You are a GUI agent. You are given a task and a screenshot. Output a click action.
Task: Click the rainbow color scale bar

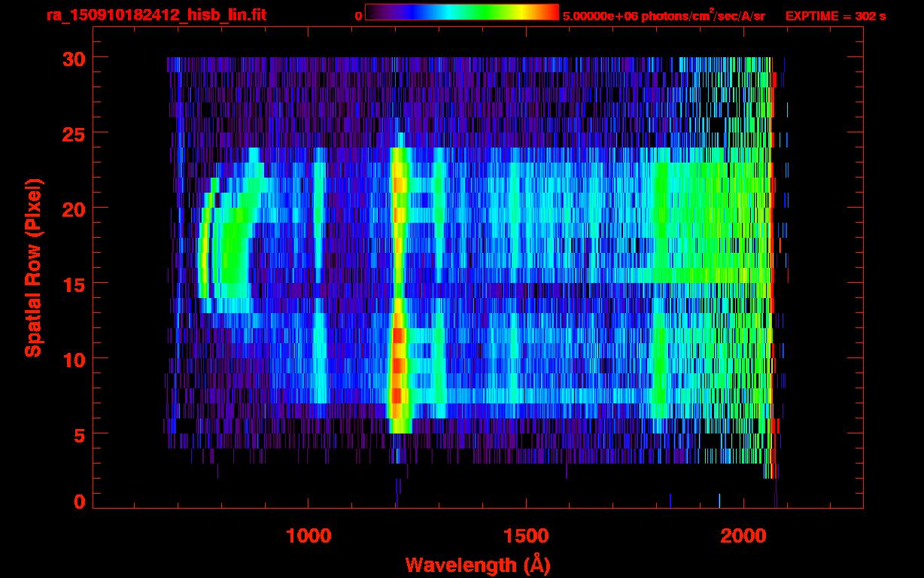462,12
